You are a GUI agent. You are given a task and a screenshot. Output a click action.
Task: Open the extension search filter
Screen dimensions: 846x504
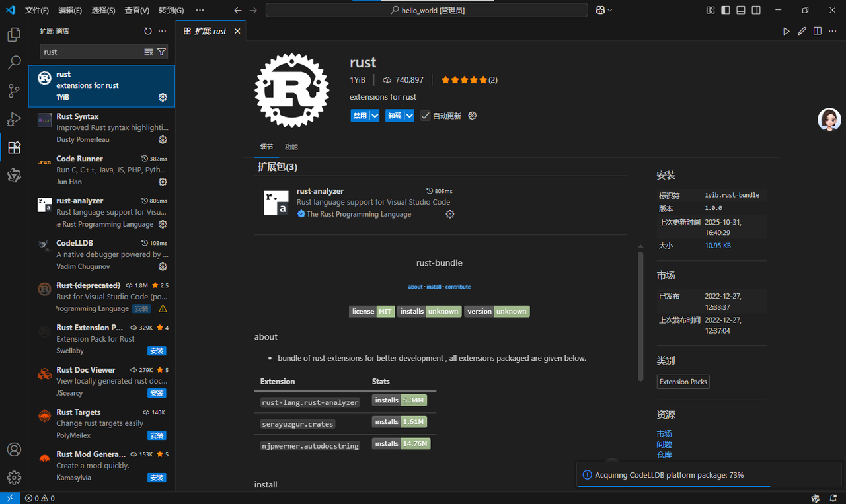click(x=161, y=52)
